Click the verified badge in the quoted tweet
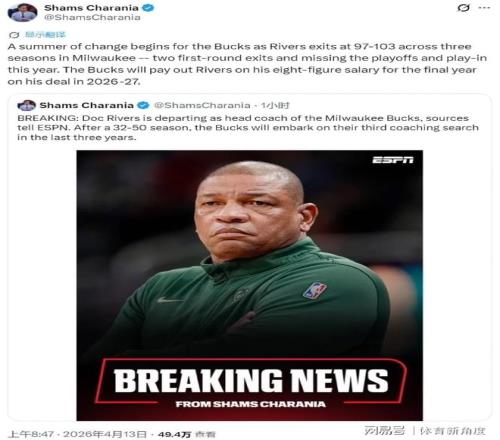This screenshot has height=440, width=500. pos(143,105)
